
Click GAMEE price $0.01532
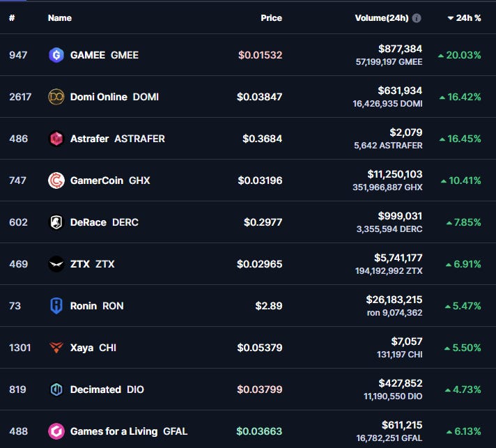tap(260, 55)
